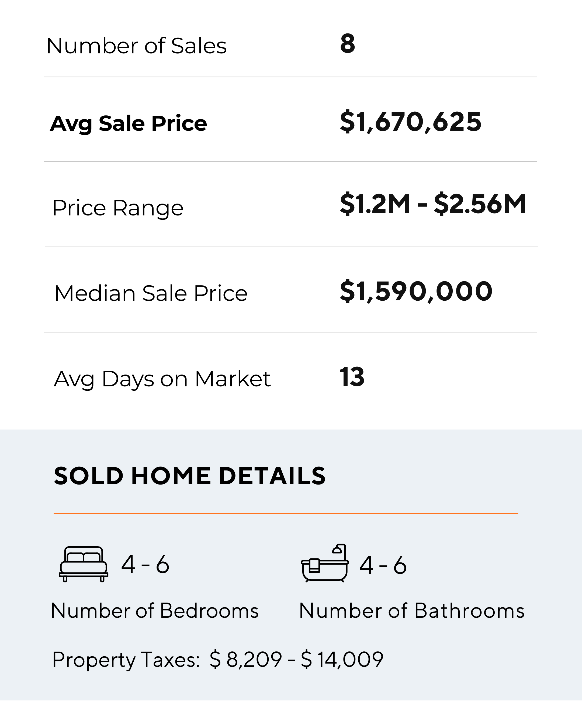The width and height of the screenshot is (582, 728).
Task: Click the SOLD HOME DETAILS heading
Action: [190, 476]
